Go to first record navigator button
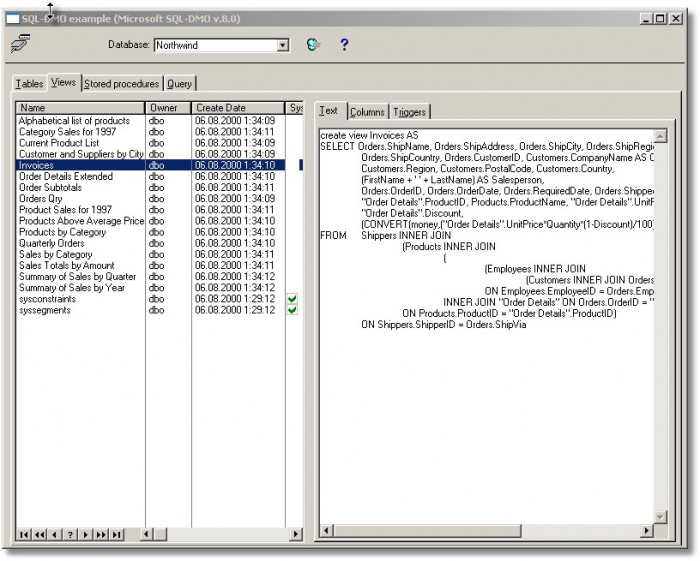 click(x=24, y=534)
